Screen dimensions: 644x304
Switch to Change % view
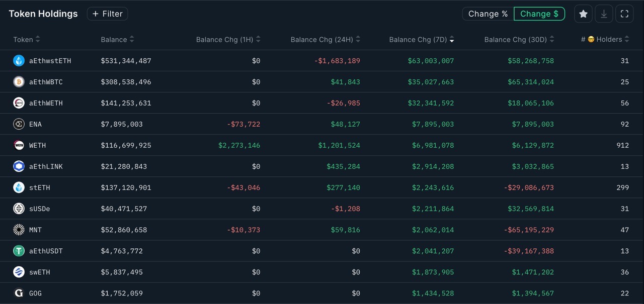tap(488, 14)
